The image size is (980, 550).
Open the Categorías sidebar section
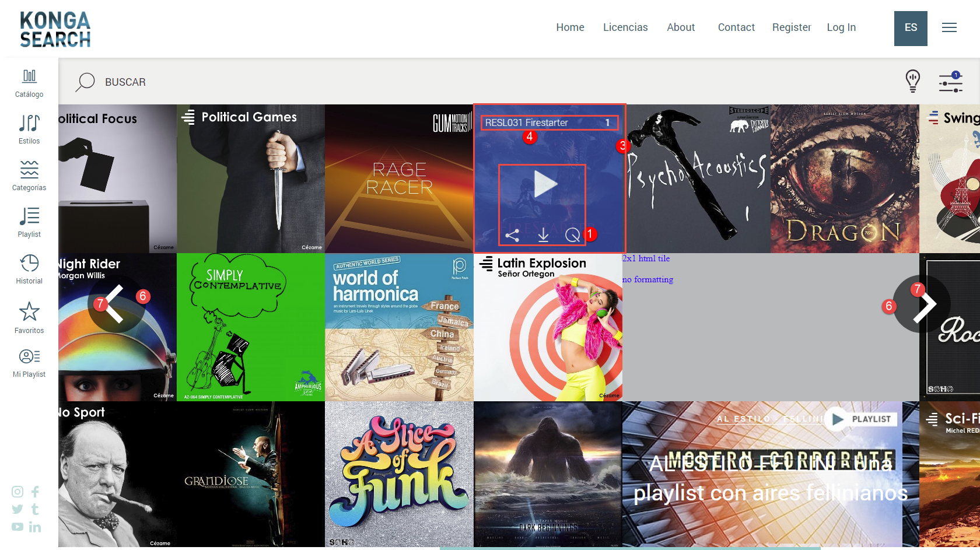click(29, 176)
